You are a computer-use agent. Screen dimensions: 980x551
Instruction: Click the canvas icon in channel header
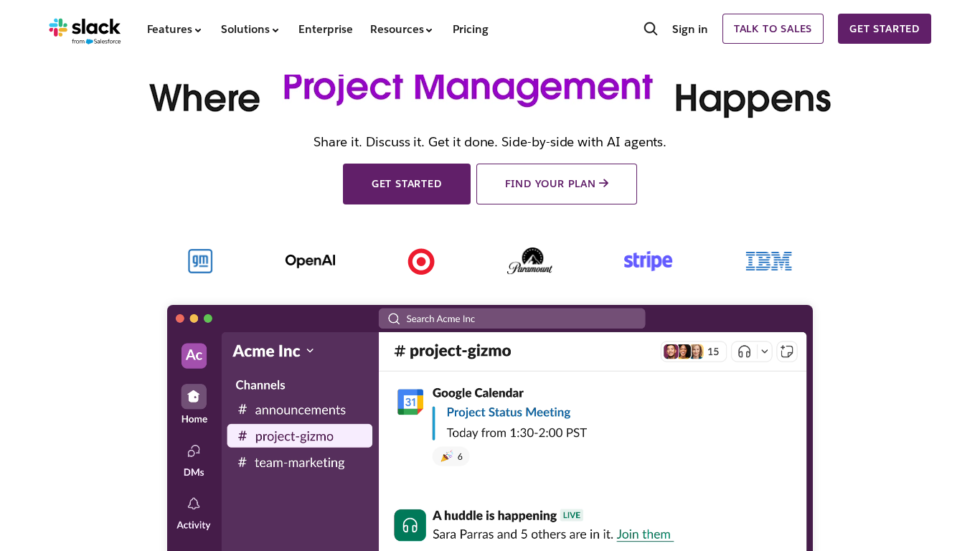[x=787, y=352]
